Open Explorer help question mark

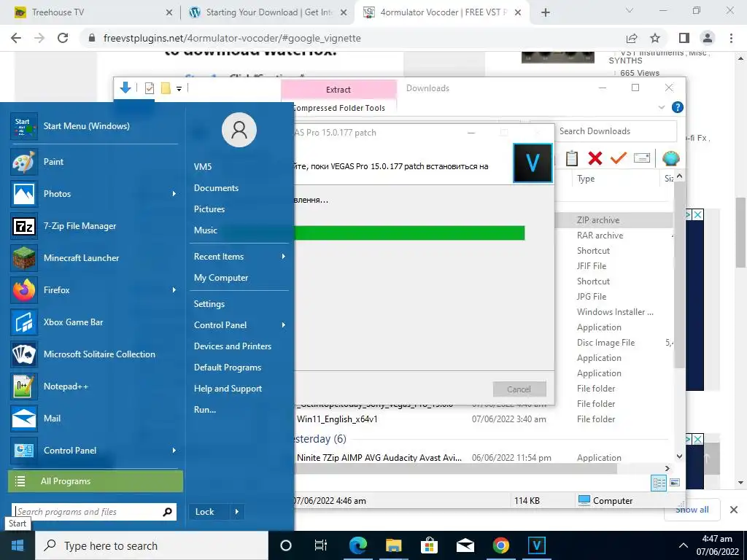677,107
